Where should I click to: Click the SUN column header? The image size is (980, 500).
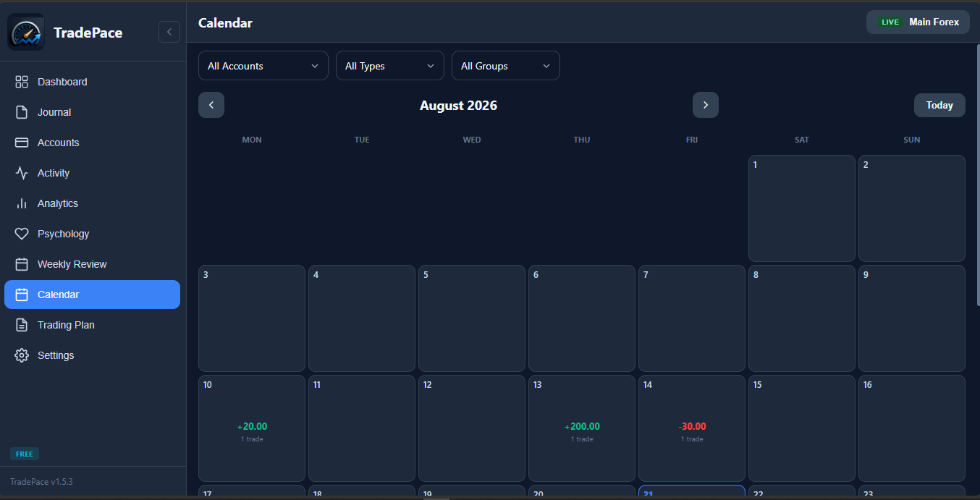tap(912, 140)
